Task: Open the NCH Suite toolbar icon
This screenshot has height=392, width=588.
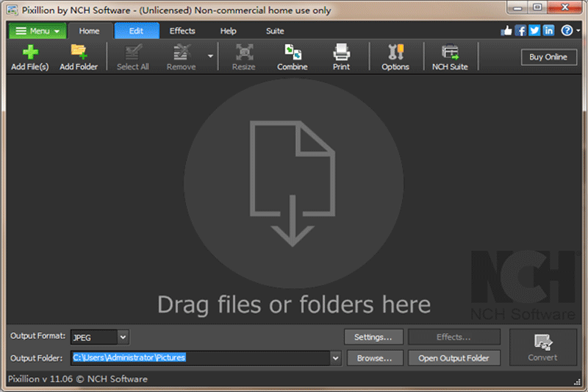Action: click(x=450, y=52)
